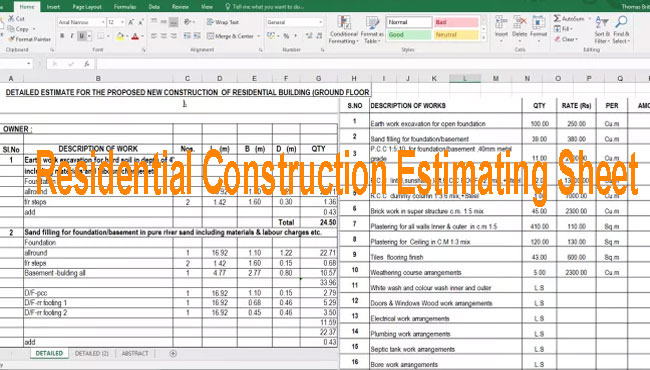Image resolution: width=650 pixels, height=370 pixels.
Task: Open Sort & Filter tool
Action: 602,30
